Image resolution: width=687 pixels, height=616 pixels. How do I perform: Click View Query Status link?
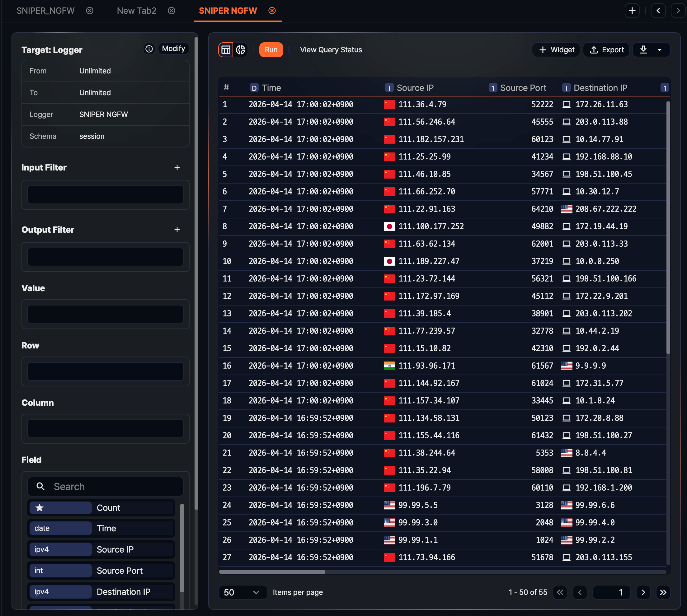331,50
